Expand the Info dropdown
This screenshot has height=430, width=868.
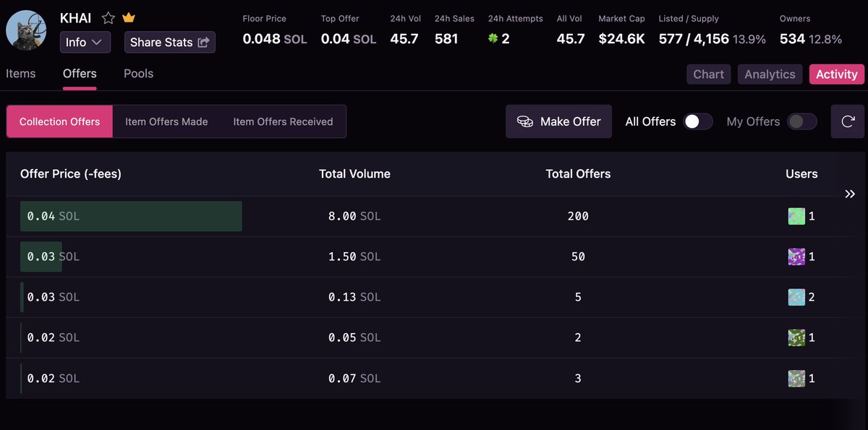(85, 42)
